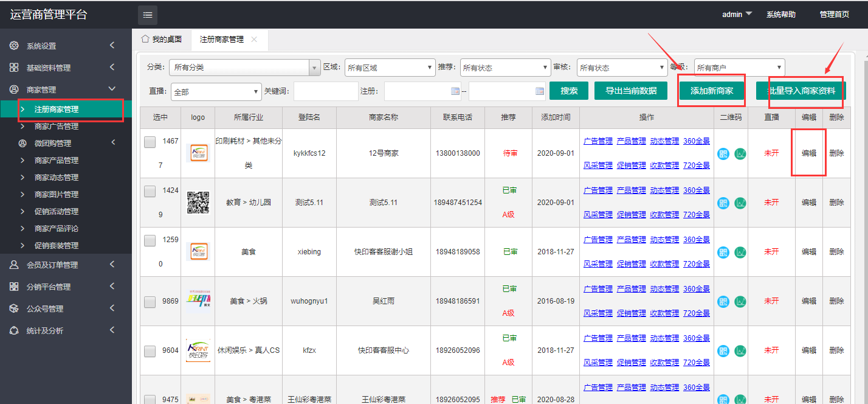The height and width of the screenshot is (404, 868).
Task: Select checkbox for merchant 9604 row
Action: pos(150,351)
